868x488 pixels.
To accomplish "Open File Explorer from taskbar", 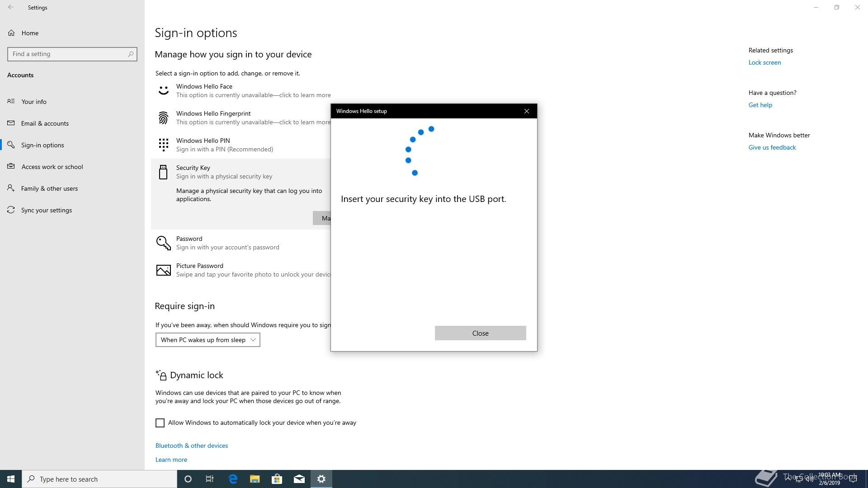I will coord(255,479).
